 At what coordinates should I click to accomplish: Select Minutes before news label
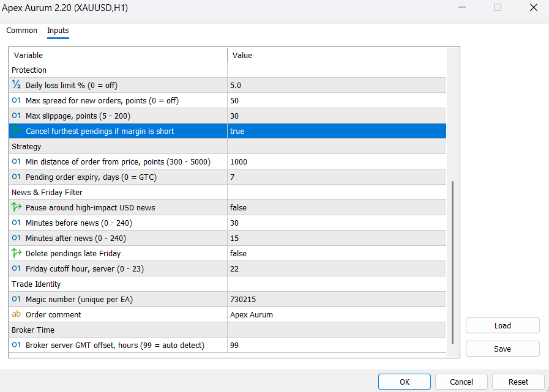pyautogui.click(x=79, y=223)
